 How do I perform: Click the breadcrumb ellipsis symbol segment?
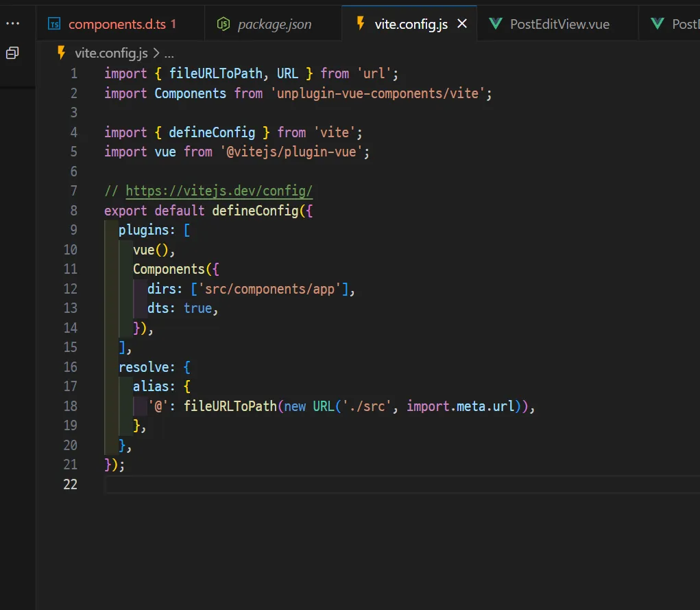(x=169, y=54)
